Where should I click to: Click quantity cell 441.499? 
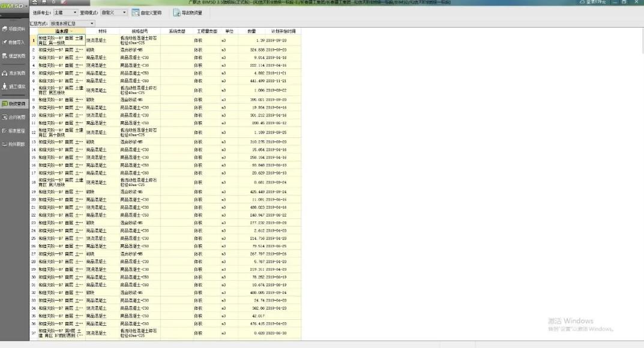pos(251,81)
